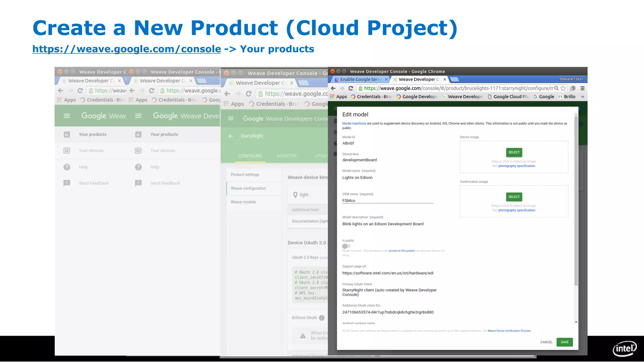Open the Model manifests link
This screenshot has width=644, height=362.
pos(354,123)
